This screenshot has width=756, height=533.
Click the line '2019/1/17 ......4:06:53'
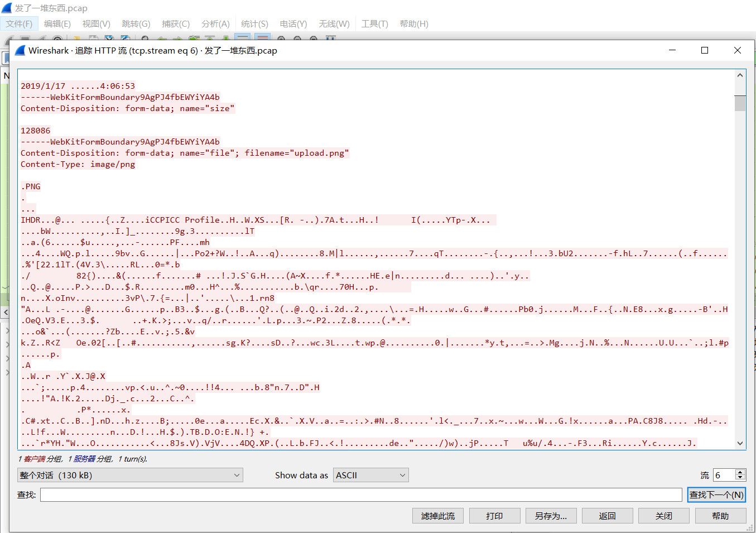tap(78, 86)
